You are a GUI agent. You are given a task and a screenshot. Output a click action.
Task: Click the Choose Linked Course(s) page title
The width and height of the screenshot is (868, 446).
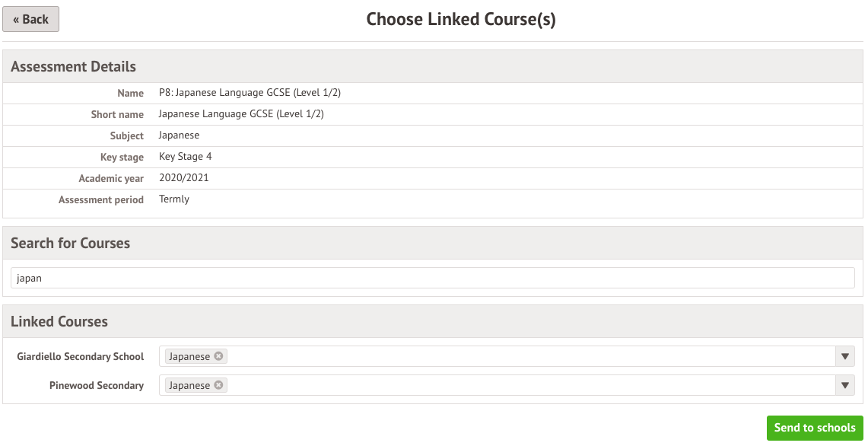click(x=461, y=20)
